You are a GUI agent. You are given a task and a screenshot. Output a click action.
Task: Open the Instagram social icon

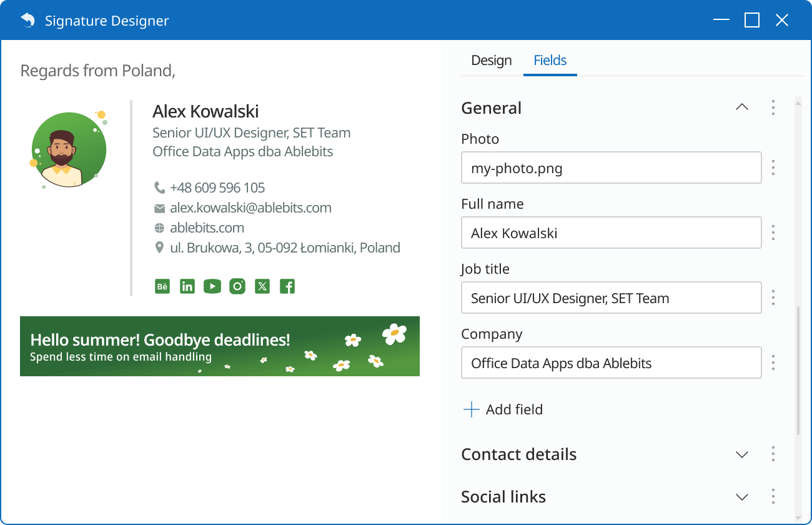[x=237, y=286]
